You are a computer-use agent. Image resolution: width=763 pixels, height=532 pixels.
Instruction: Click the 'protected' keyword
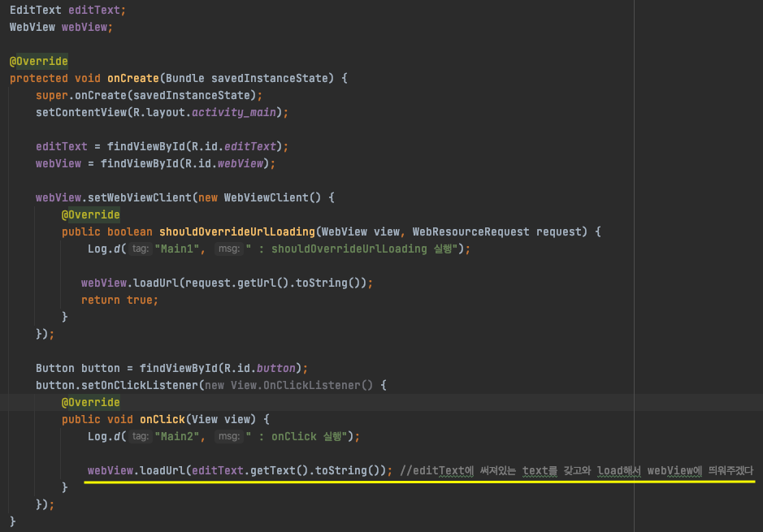tap(39, 78)
